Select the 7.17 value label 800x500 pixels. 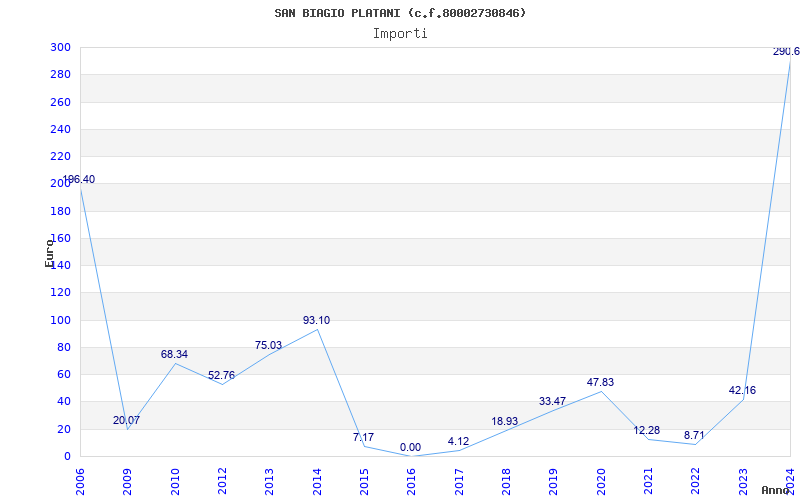363,437
